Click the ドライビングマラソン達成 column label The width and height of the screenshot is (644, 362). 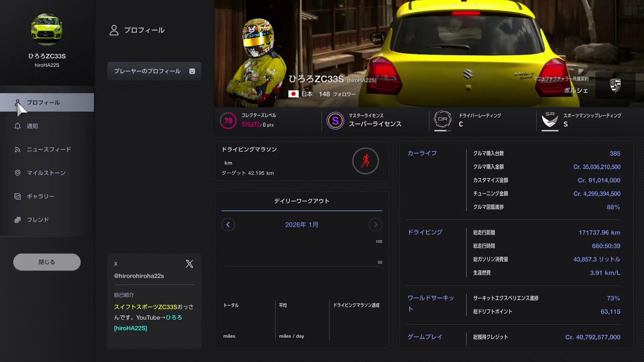point(356,305)
